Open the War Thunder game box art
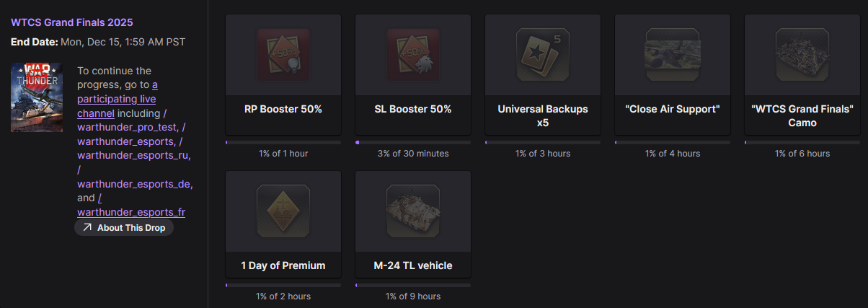868x308 pixels. 37,97
